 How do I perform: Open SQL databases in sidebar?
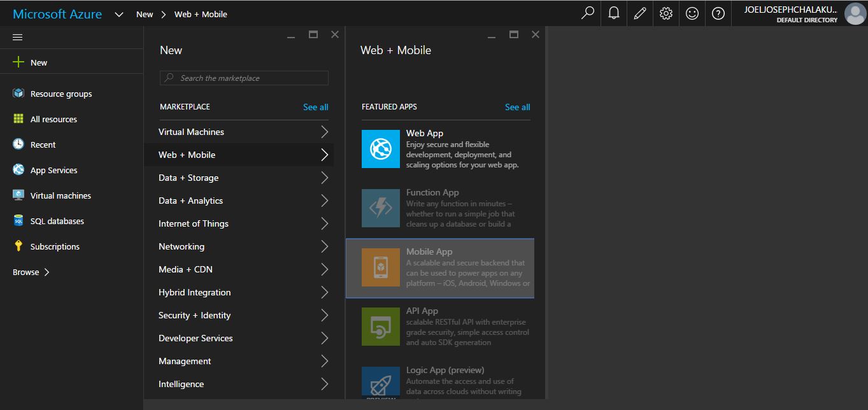(71, 221)
